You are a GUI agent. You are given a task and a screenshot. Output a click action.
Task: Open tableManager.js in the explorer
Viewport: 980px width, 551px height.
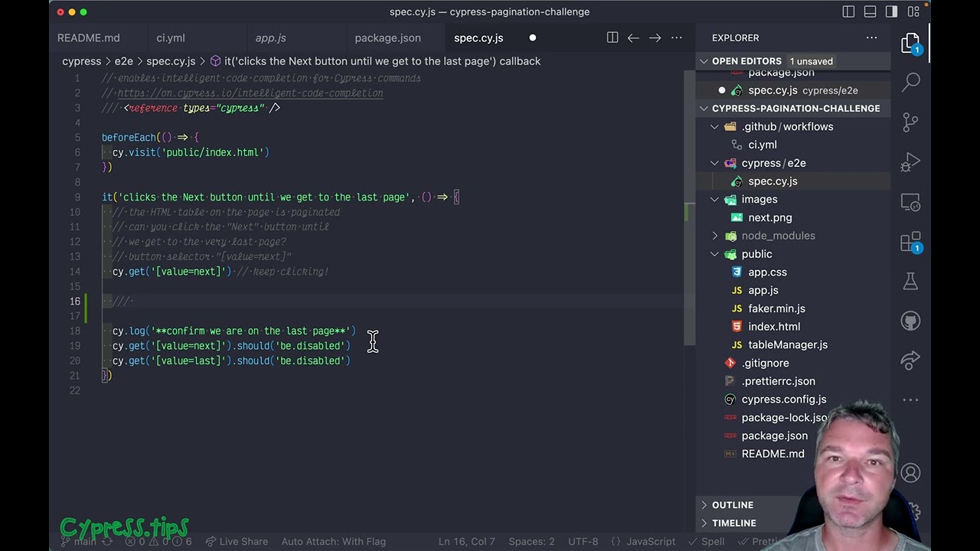pyautogui.click(x=788, y=345)
